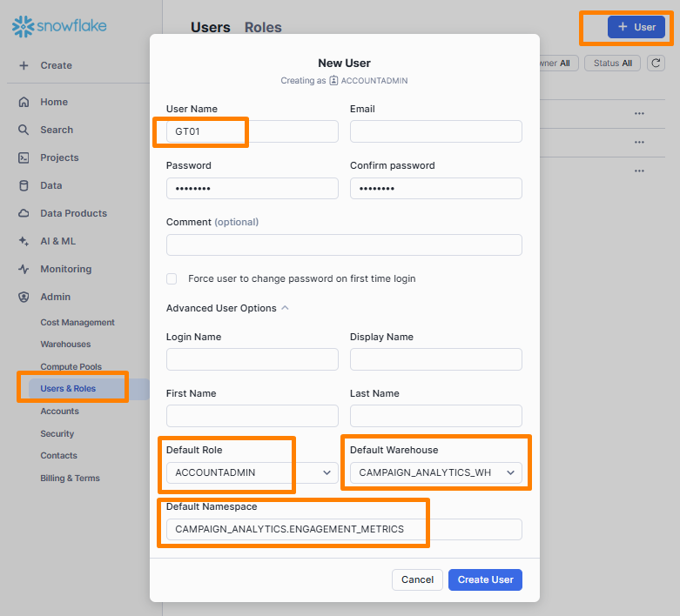Enable Force user to change password checkbox

pos(172,278)
